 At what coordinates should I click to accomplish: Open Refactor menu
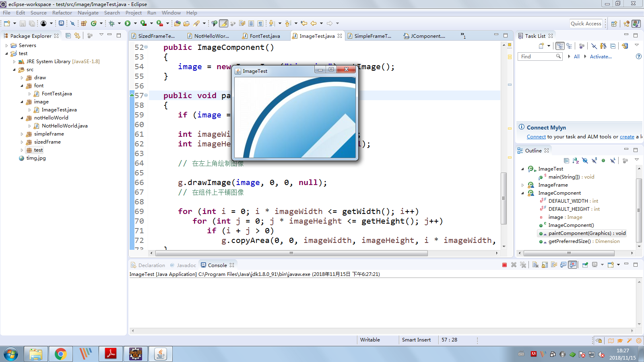[62, 13]
